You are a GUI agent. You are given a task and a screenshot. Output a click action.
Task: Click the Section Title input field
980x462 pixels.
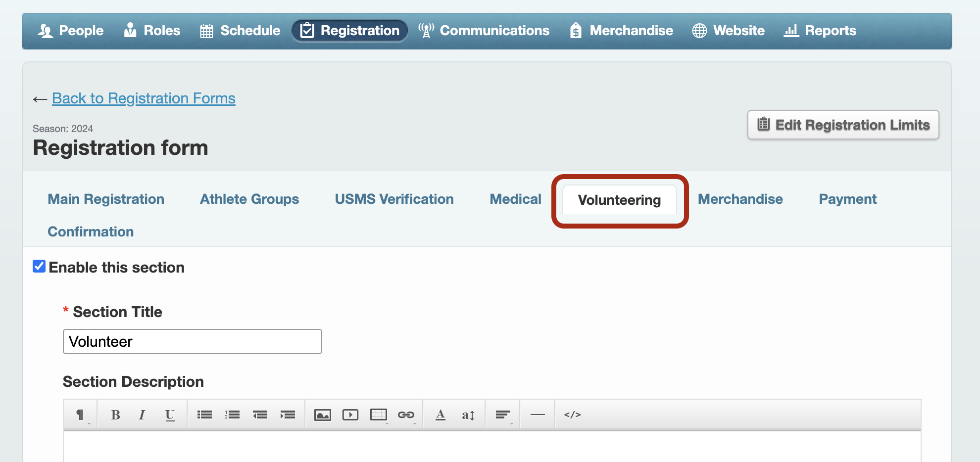pos(193,341)
